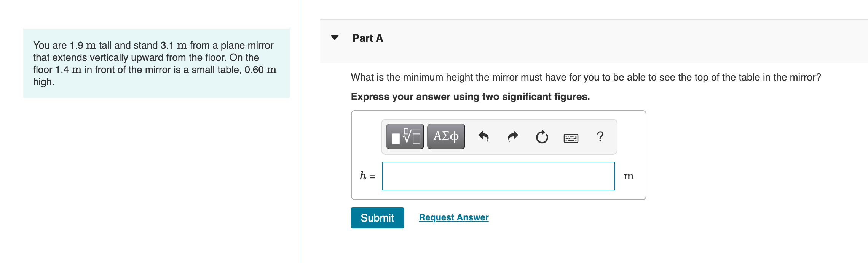Show keyboard shortcuts via keyboard icon

[571, 138]
